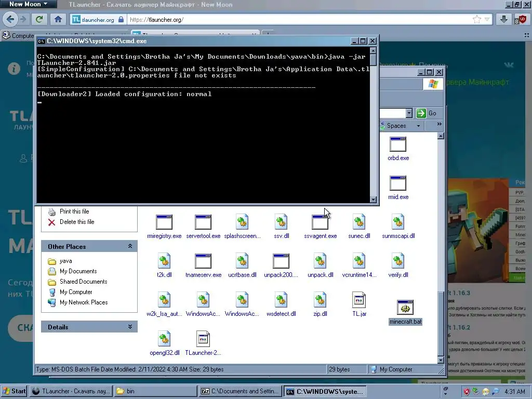Switch to TLauncher browser taskbar button
The image size is (532, 399).
pyautogui.click(x=71, y=391)
